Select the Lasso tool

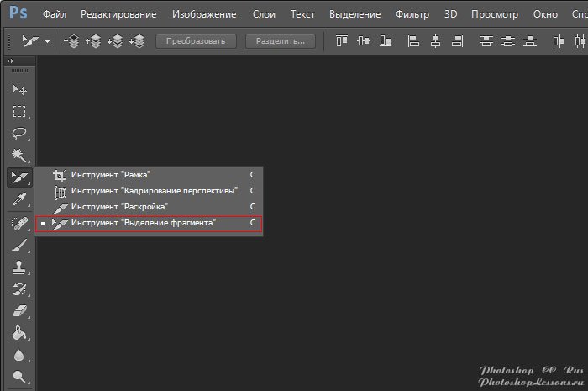click(18, 134)
